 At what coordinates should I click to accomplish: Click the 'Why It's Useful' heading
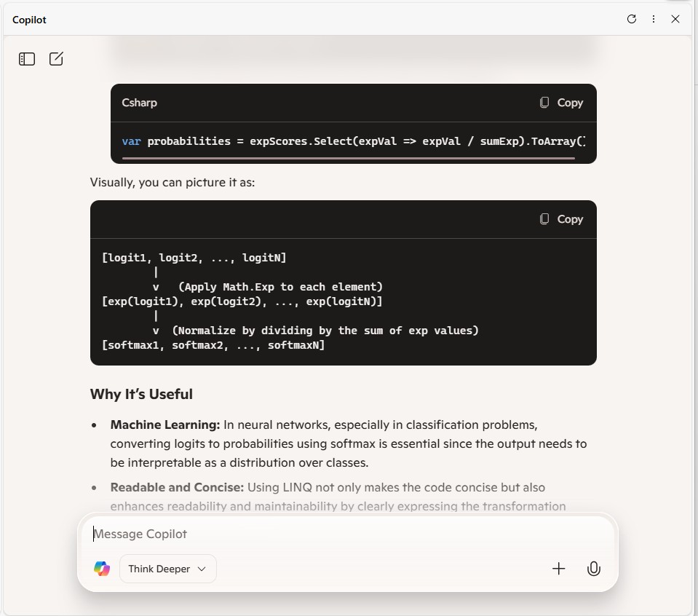click(x=141, y=395)
